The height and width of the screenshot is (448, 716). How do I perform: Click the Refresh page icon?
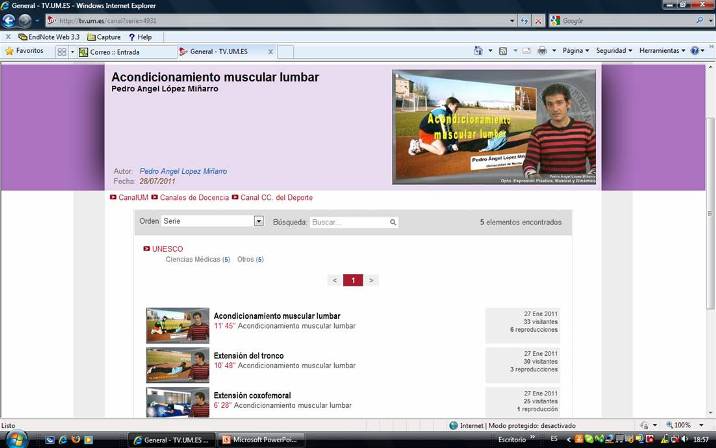point(525,20)
